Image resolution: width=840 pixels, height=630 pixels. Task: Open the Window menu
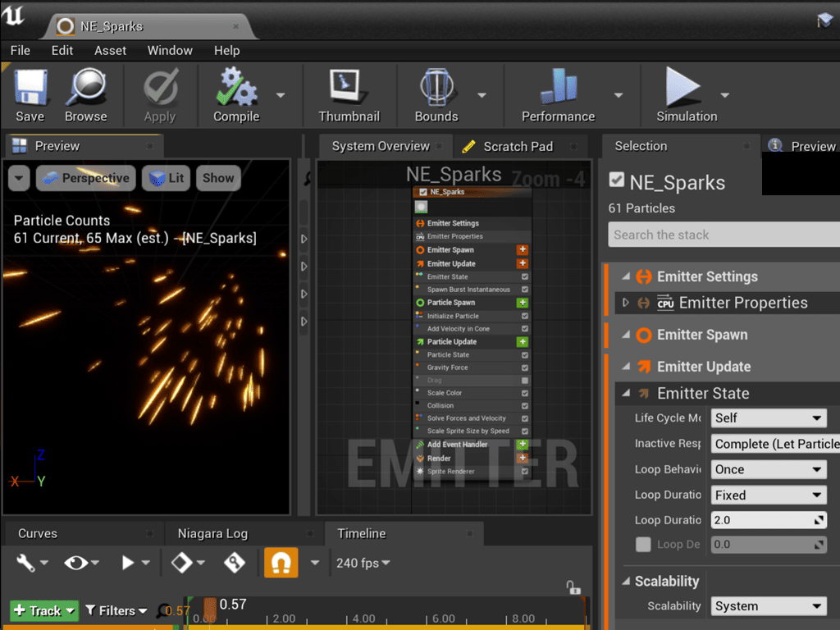point(170,50)
